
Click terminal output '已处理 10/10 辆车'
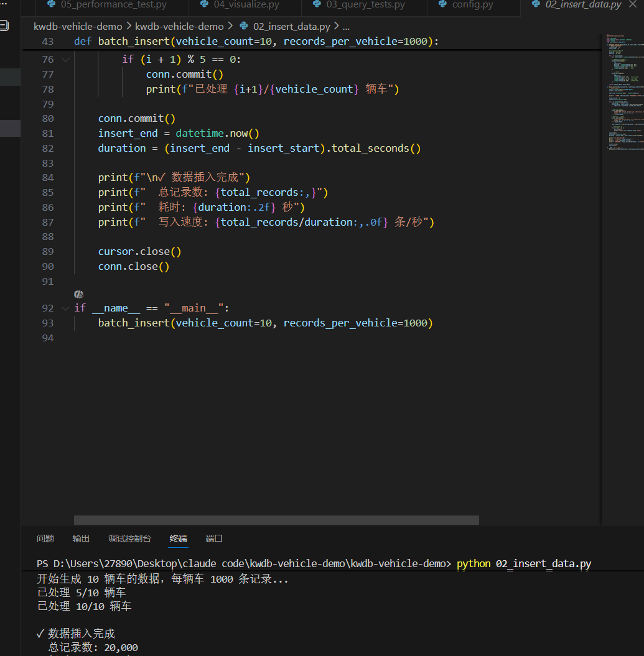84,606
